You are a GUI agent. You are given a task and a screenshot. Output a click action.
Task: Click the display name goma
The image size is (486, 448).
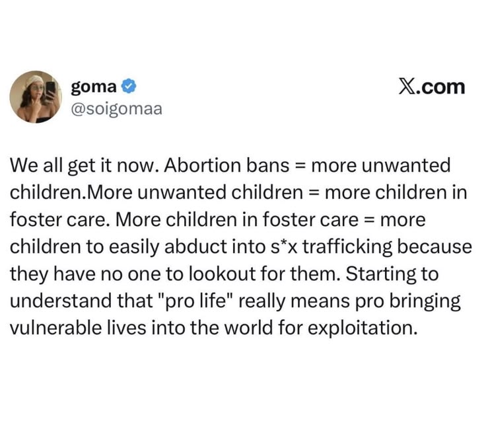click(x=96, y=86)
